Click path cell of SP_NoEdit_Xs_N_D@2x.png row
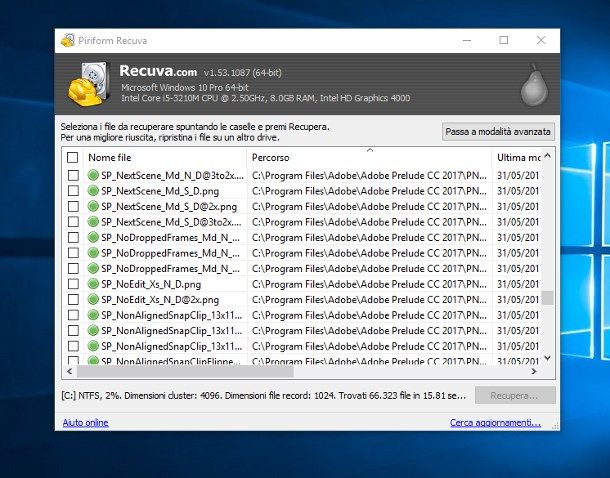Image resolution: width=610 pixels, height=478 pixels. 369,300
